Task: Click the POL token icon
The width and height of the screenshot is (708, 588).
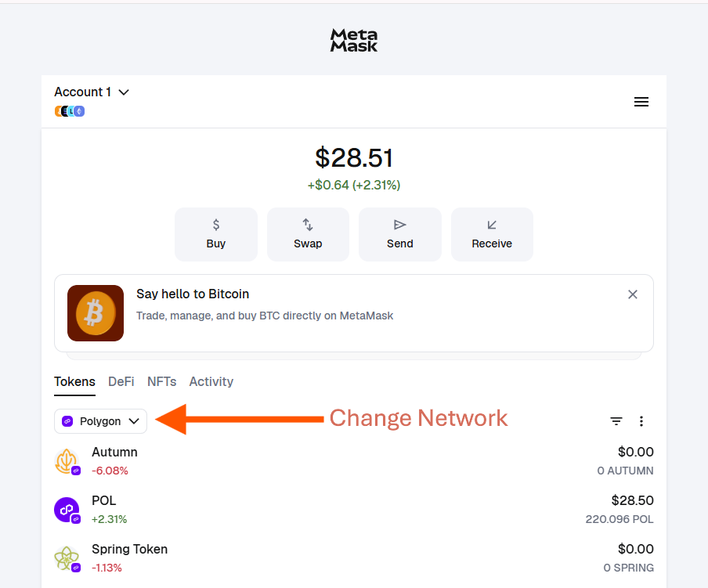Action: tap(67, 510)
